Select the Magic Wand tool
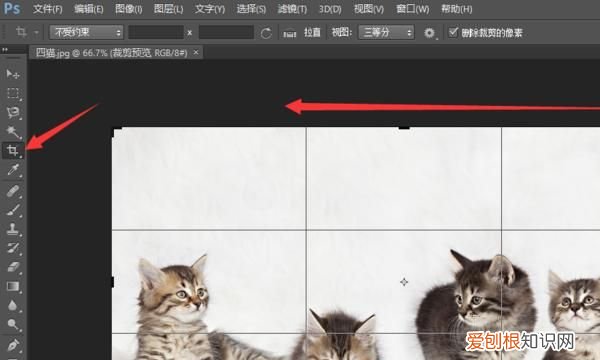600x360 pixels. click(13, 131)
